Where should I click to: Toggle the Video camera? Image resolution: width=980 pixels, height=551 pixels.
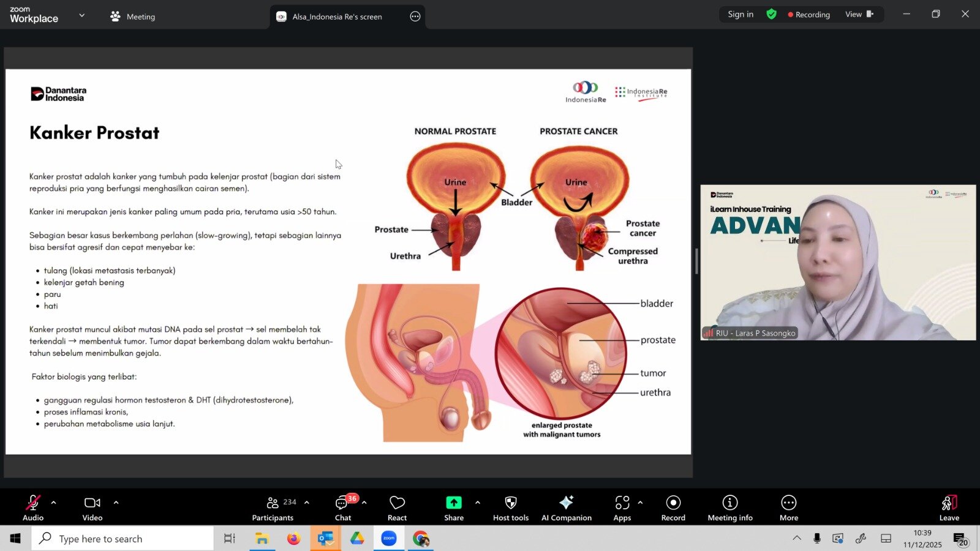pos(92,508)
